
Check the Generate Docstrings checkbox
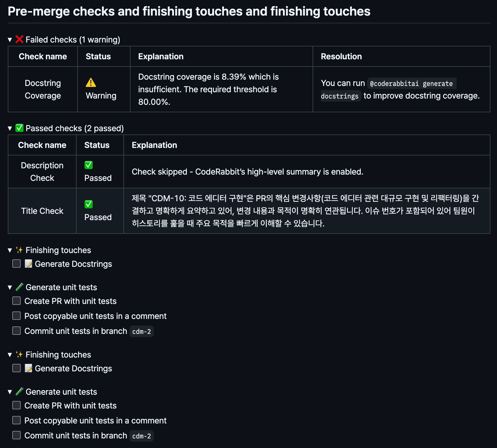pyautogui.click(x=16, y=264)
